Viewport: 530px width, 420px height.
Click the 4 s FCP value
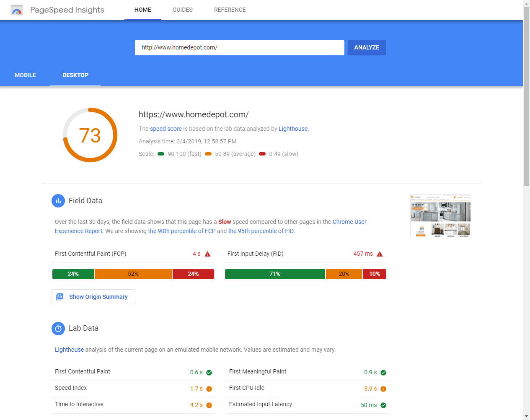click(x=196, y=254)
